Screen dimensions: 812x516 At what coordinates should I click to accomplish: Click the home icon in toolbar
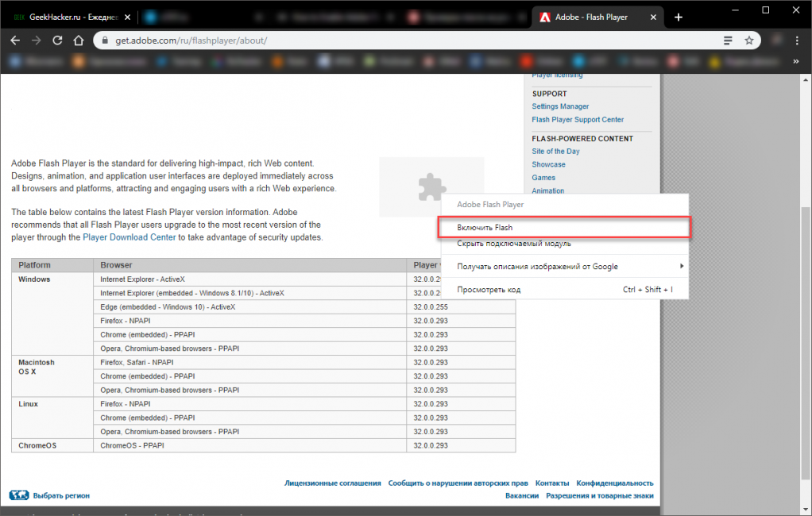[78, 40]
